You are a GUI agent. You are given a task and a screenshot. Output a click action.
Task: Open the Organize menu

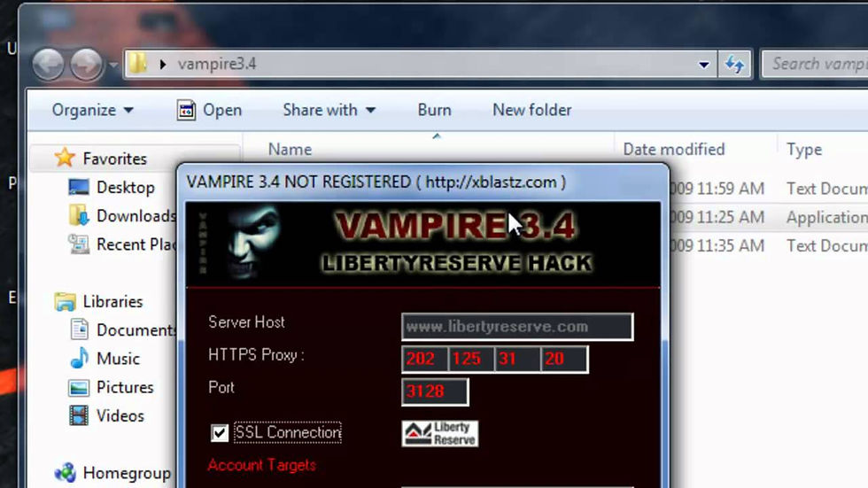point(92,110)
